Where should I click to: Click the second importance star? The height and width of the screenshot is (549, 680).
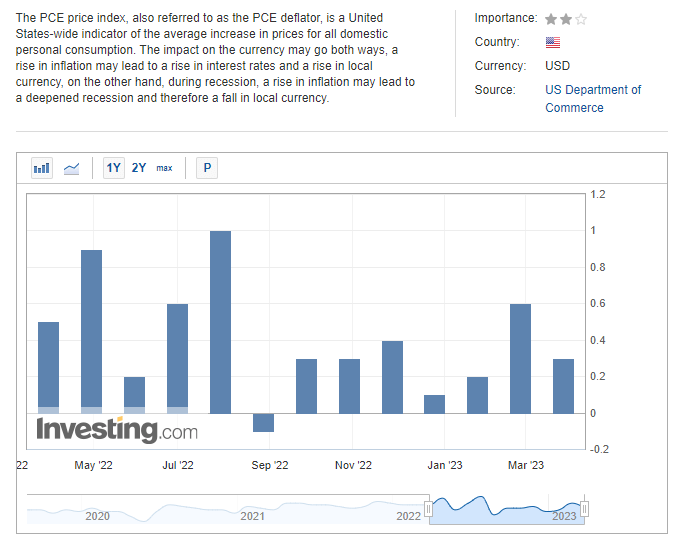click(x=566, y=19)
